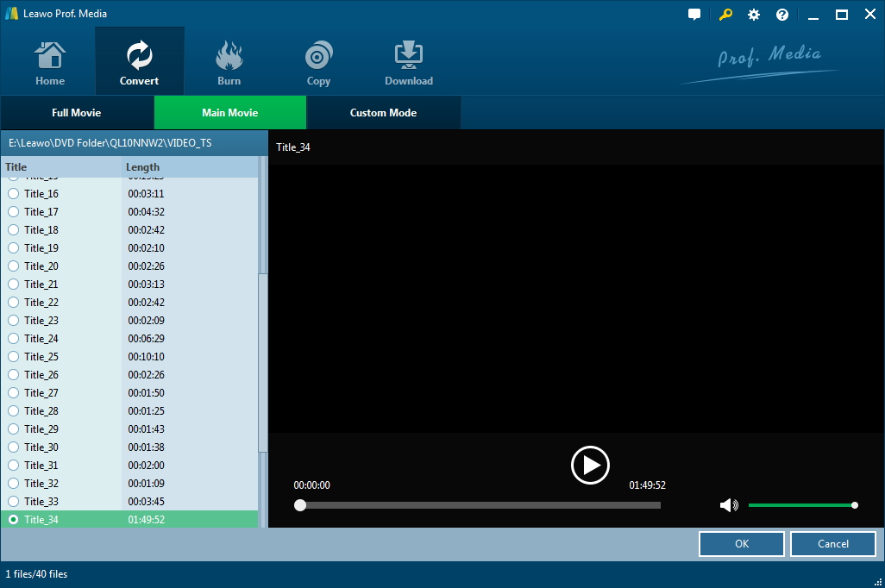Confirm selection with OK button
The width and height of the screenshot is (885, 588).
pyautogui.click(x=742, y=544)
